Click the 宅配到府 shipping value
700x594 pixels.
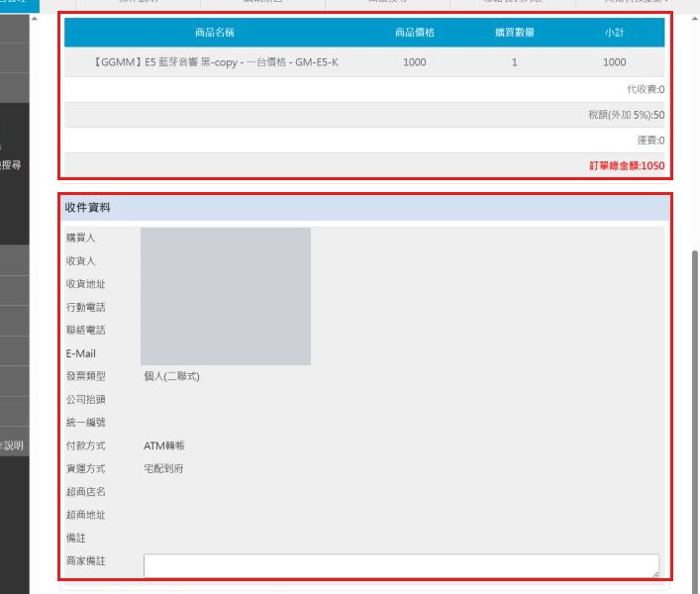pos(163,468)
